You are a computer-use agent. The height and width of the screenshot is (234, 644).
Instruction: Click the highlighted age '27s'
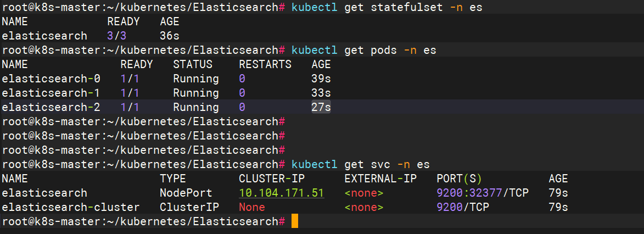[321, 107]
